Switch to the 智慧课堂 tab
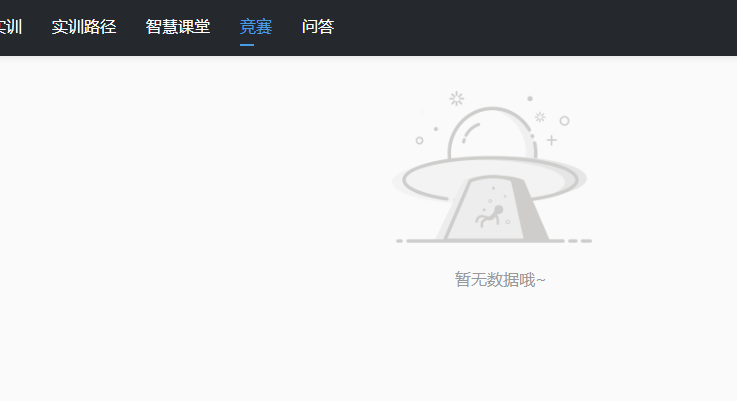 pyautogui.click(x=178, y=27)
